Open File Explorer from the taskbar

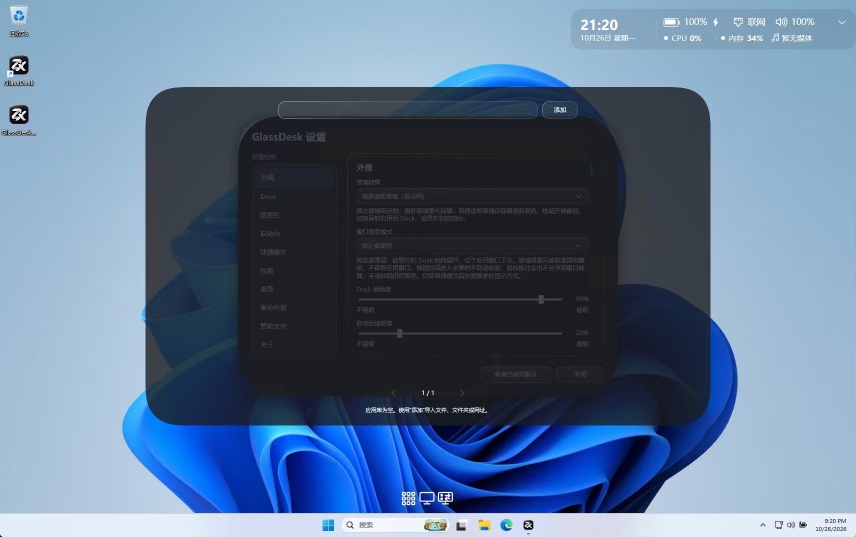point(484,525)
